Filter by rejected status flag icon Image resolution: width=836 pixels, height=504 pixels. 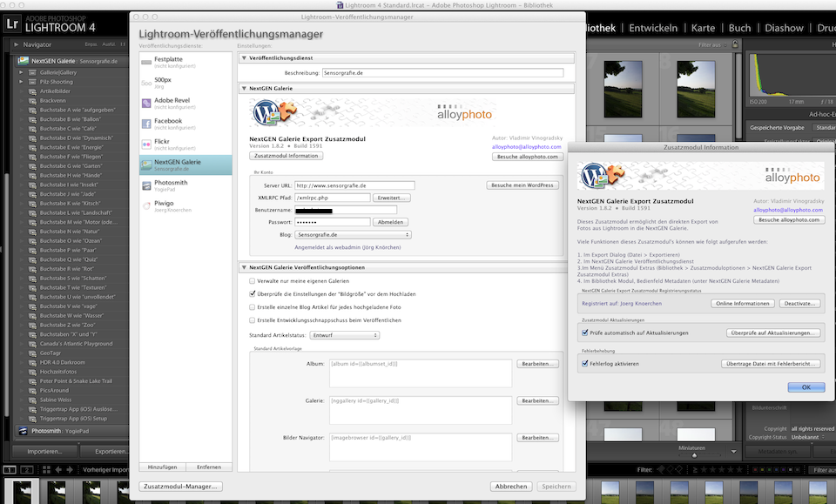point(678,470)
